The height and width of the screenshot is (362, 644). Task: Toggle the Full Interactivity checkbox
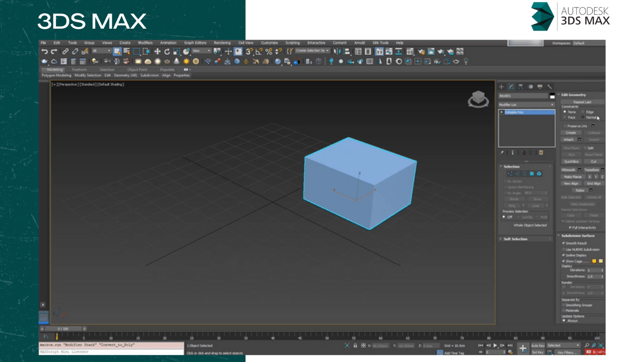pos(570,227)
